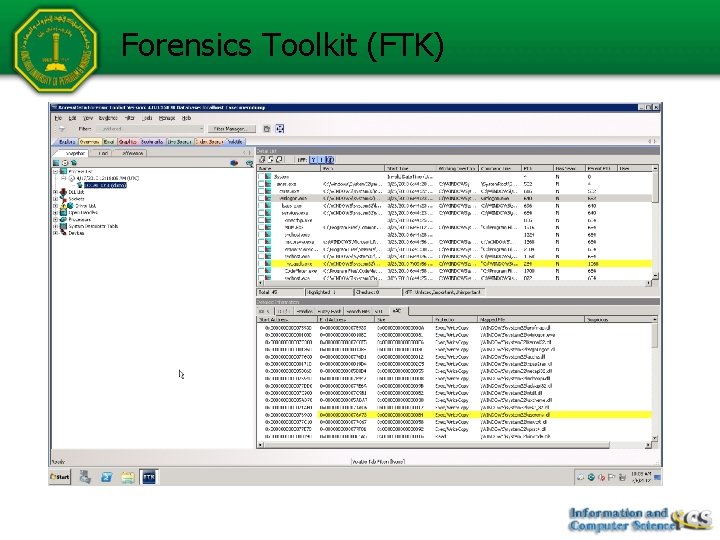The height and width of the screenshot is (540, 720).
Task: Expand the Processors tree node
Action: 56,219
